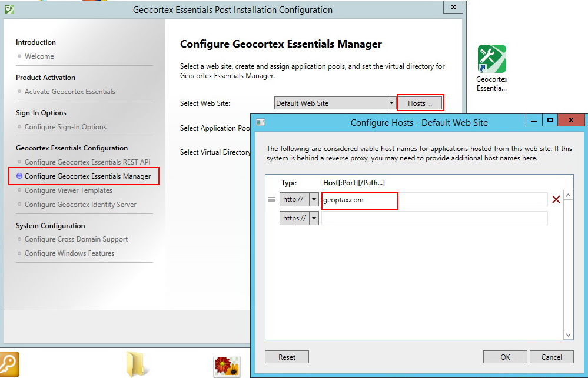Viewport: 588px width, 378px height.
Task: Select Configure Geocortex Essentials Manager step
Action: point(87,176)
